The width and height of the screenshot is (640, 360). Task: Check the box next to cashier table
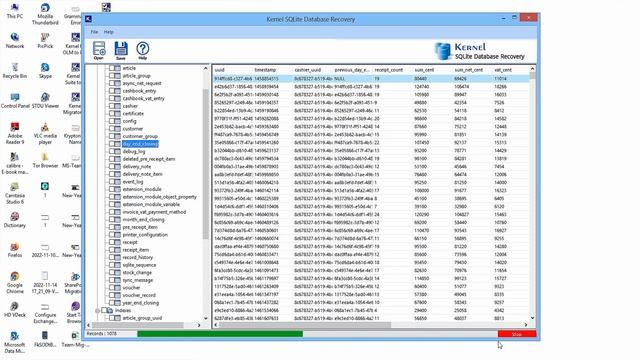[111, 106]
